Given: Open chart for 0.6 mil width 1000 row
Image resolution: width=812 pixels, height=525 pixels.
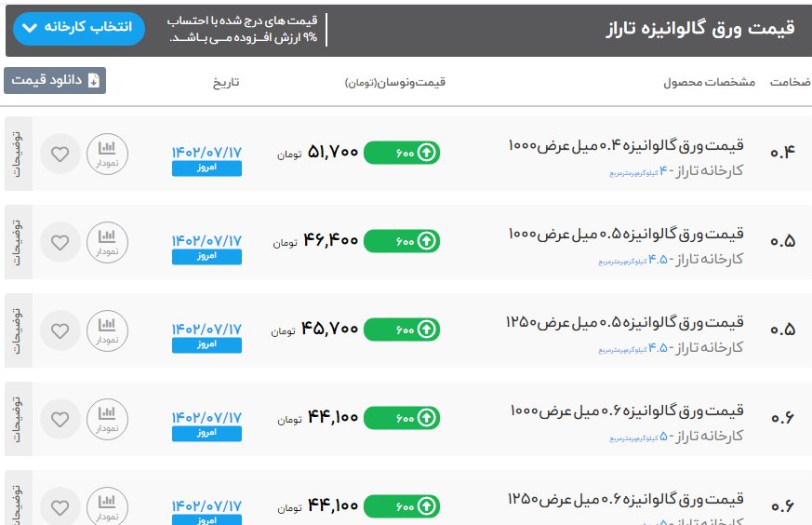Looking at the screenshot, I should point(107,419).
